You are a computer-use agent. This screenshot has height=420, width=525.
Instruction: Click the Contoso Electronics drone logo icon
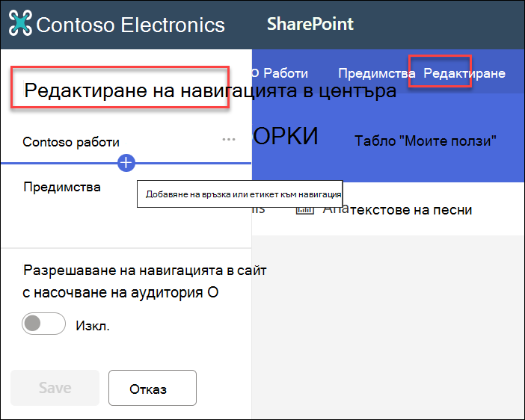(x=20, y=23)
